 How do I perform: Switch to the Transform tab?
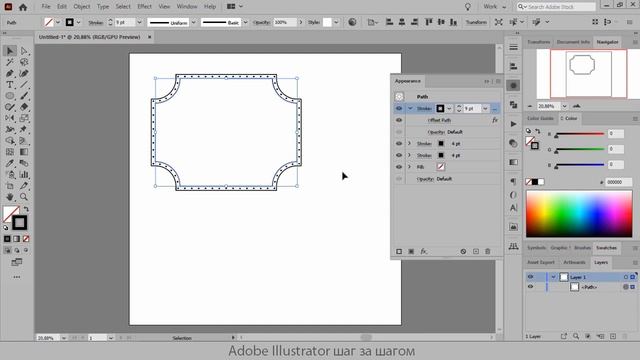point(538,42)
